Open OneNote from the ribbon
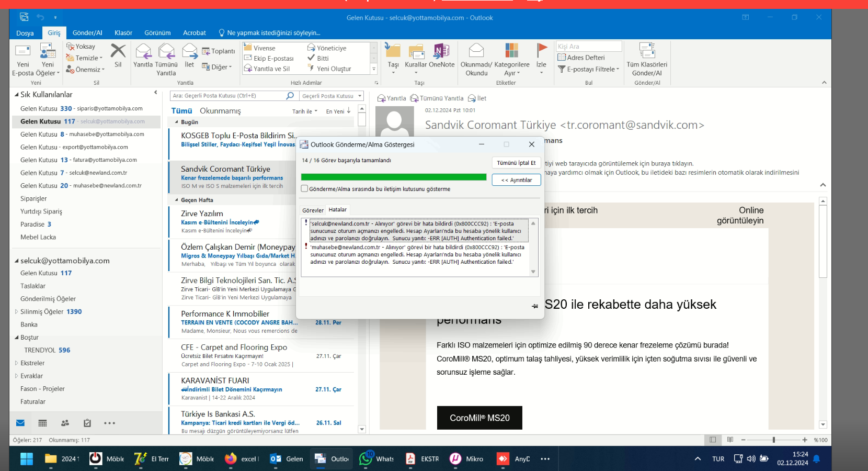868x471 pixels. [441, 51]
